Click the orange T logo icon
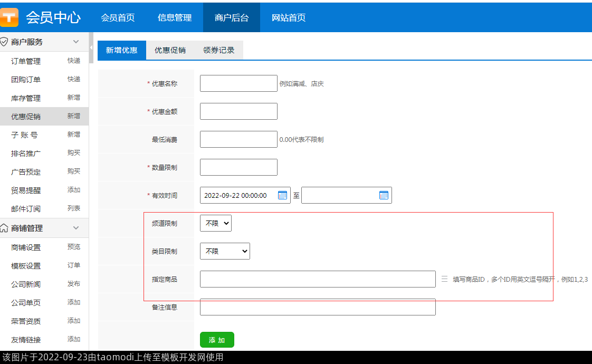The image size is (592, 364). click(x=9, y=17)
